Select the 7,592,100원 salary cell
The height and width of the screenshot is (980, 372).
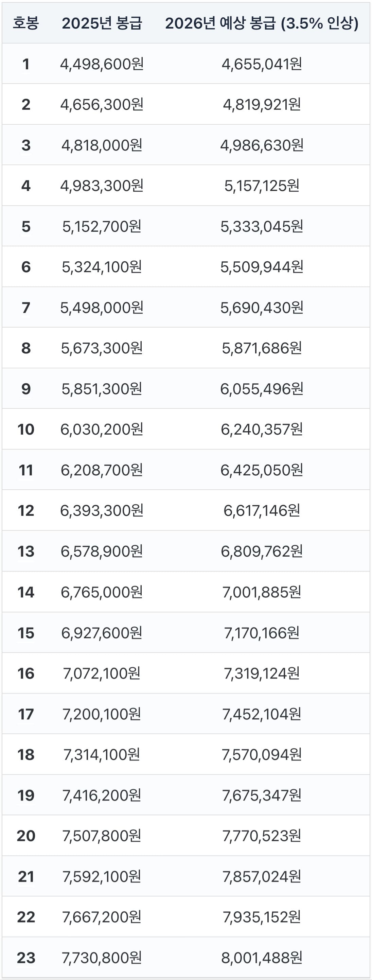click(102, 876)
